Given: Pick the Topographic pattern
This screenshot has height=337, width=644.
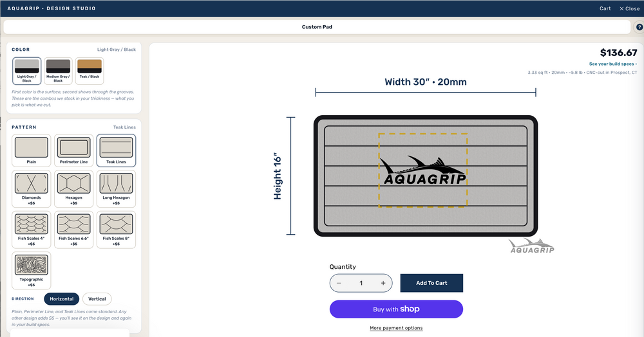Looking at the screenshot, I should (31, 271).
